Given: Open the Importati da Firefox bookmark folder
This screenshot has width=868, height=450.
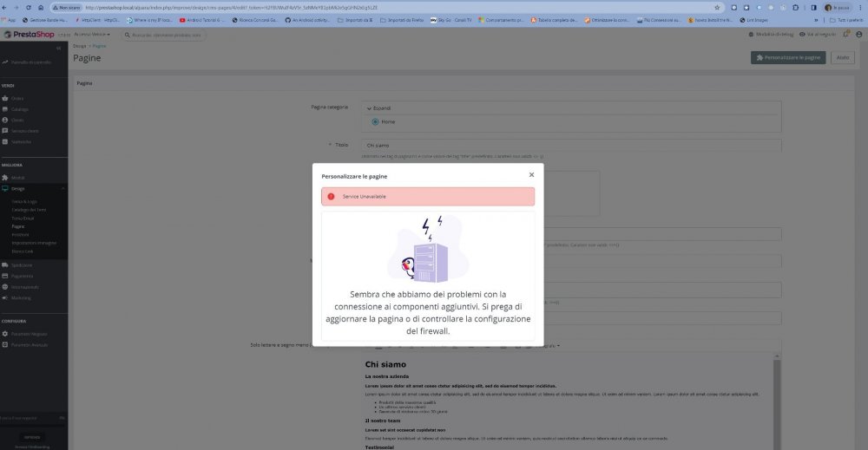Looking at the screenshot, I should pyautogui.click(x=402, y=20).
